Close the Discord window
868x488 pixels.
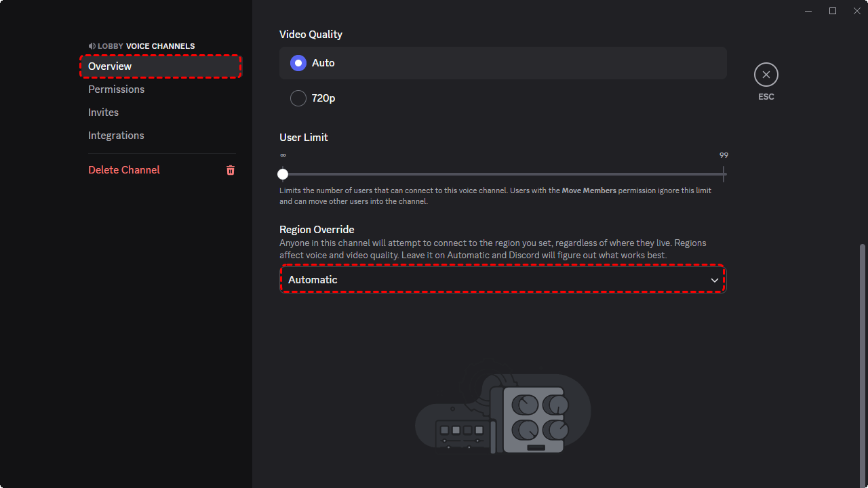pyautogui.click(x=856, y=11)
